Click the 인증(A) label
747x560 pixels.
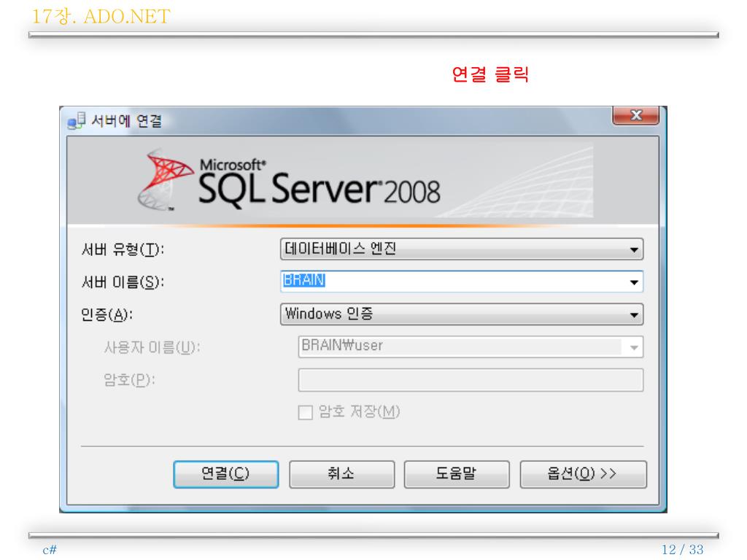[107, 315]
